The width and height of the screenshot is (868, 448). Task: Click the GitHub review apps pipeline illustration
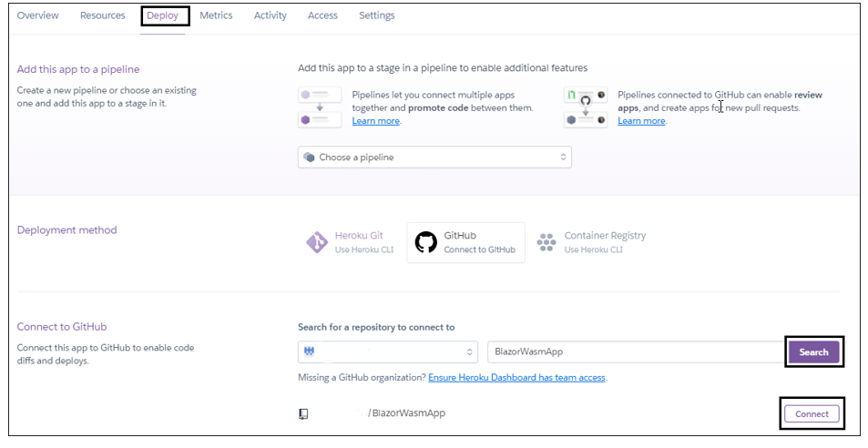(585, 107)
